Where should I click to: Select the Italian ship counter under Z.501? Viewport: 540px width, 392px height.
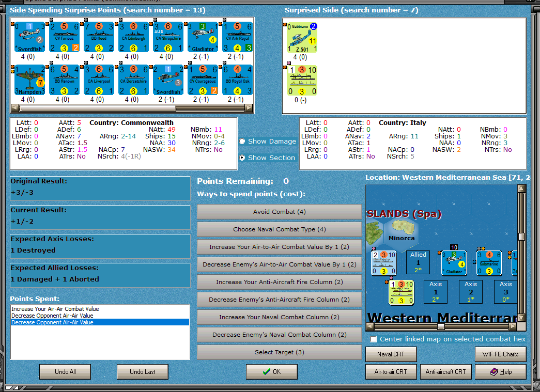[x=302, y=81]
